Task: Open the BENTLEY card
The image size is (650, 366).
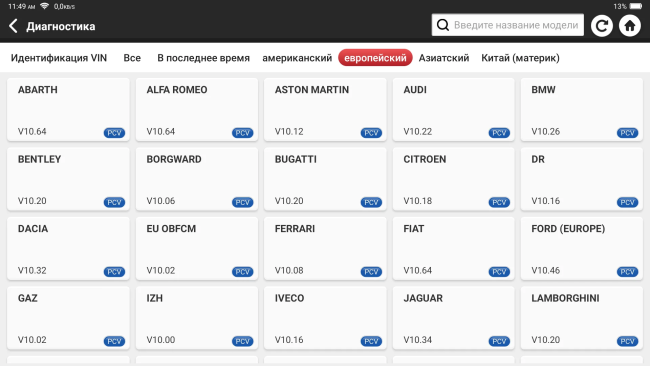Action: click(68, 179)
